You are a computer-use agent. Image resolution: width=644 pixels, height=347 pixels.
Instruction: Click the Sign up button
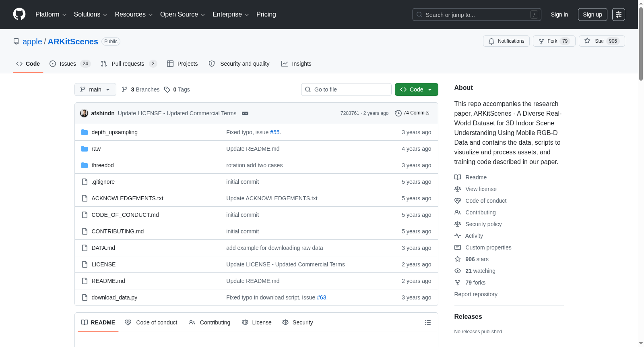click(592, 15)
